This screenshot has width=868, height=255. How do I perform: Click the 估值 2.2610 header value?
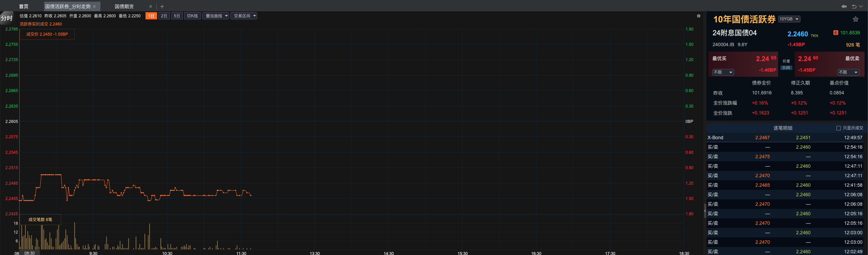click(31, 16)
